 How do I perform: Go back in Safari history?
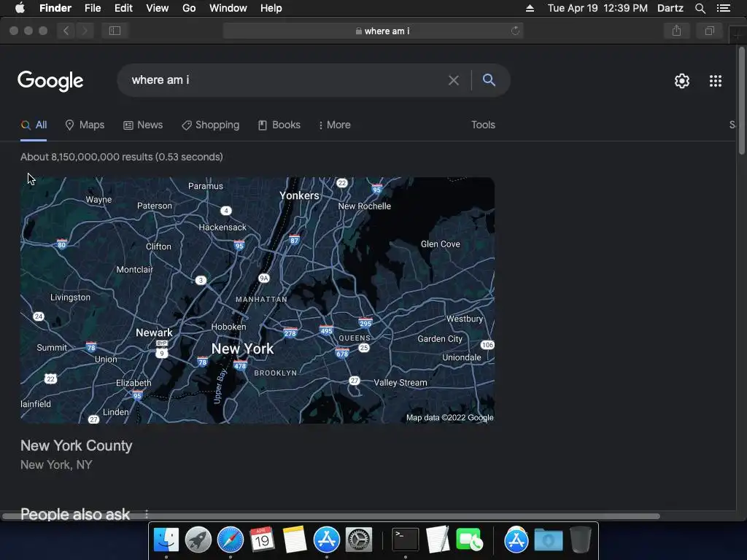[x=66, y=31]
